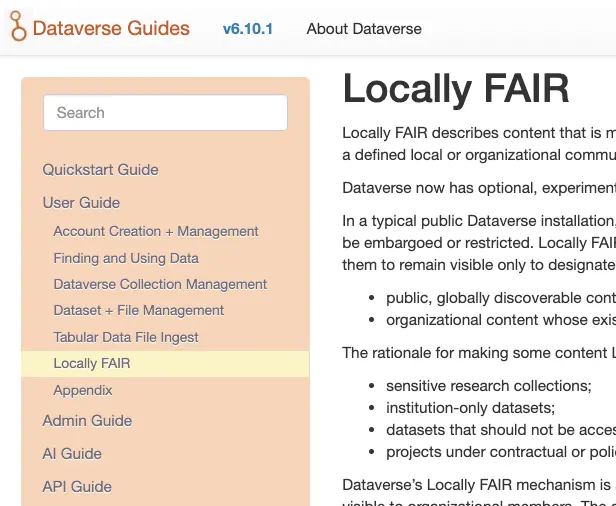Click the Dataverse logo icon
The height and width of the screenshot is (506, 616).
[x=18, y=26]
